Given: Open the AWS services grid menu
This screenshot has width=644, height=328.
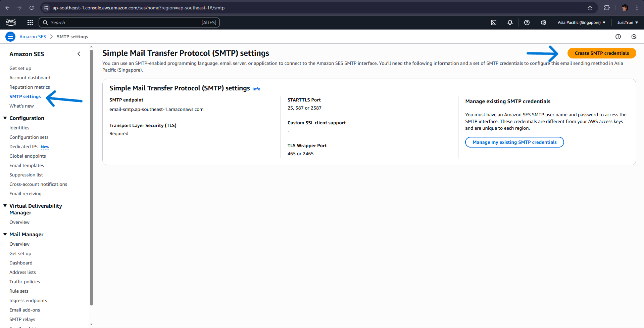Looking at the screenshot, I should [30, 23].
